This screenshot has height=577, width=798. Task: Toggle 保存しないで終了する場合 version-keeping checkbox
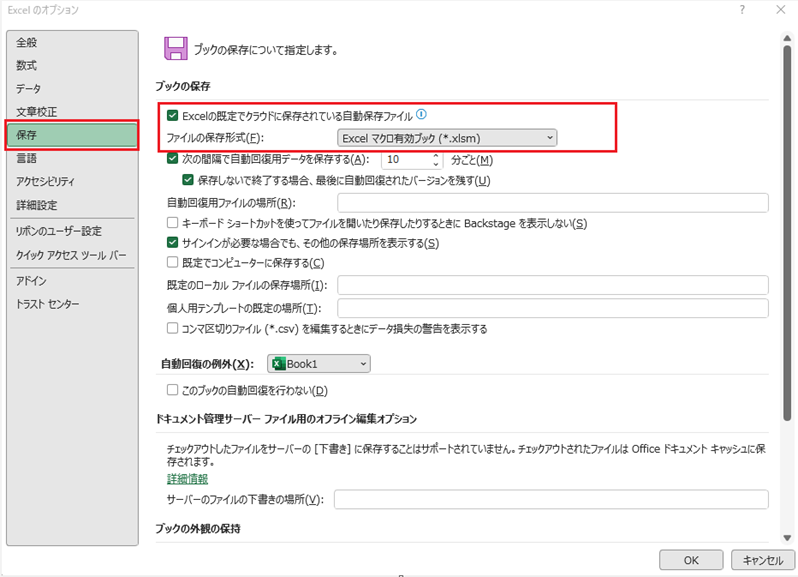tap(188, 180)
